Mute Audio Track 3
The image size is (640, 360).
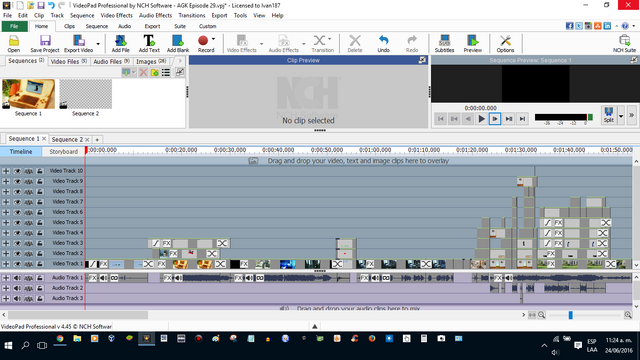[17, 298]
